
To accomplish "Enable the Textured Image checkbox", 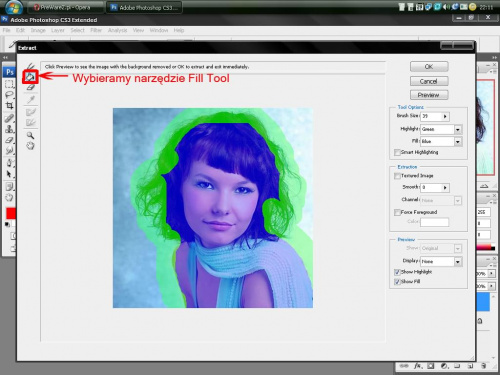I will pos(397,176).
